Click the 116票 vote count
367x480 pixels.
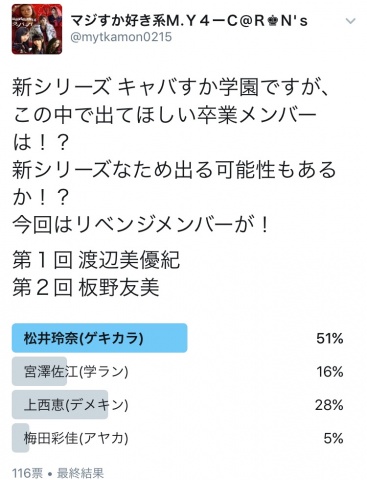coord(27,473)
